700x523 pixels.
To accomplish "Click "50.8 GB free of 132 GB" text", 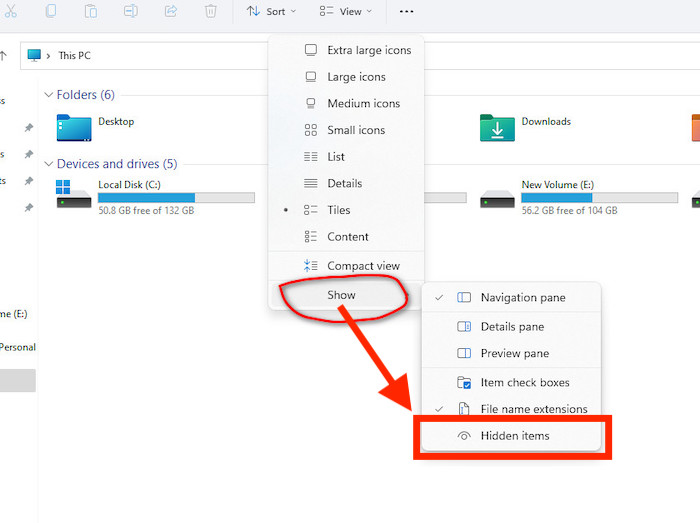I will [146, 210].
